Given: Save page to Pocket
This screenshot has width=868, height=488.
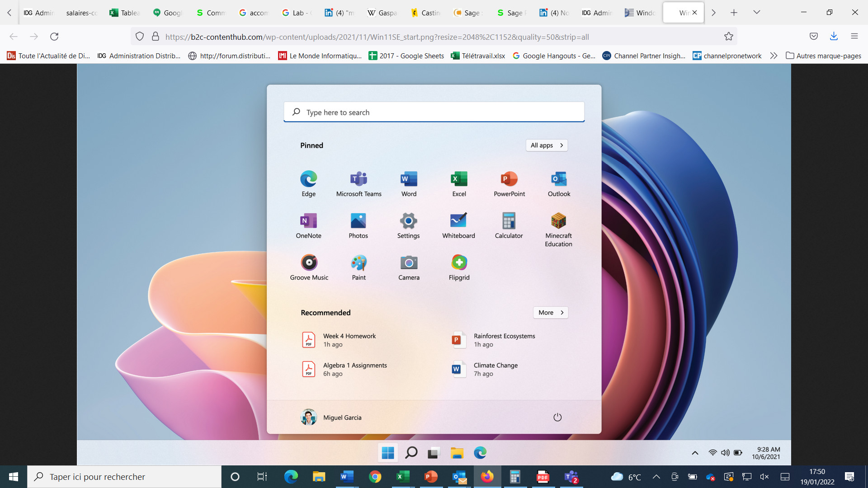Looking at the screenshot, I should (813, 37).
